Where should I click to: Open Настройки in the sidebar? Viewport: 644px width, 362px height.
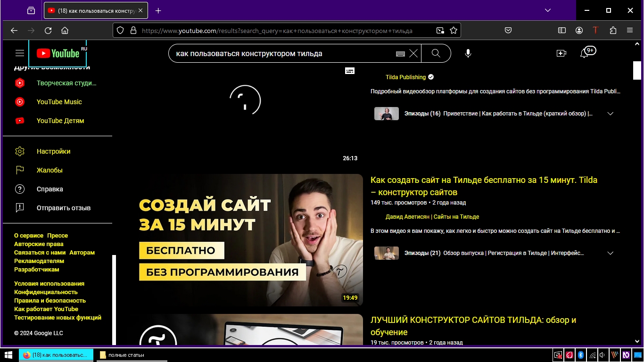(x=53, y=151)
